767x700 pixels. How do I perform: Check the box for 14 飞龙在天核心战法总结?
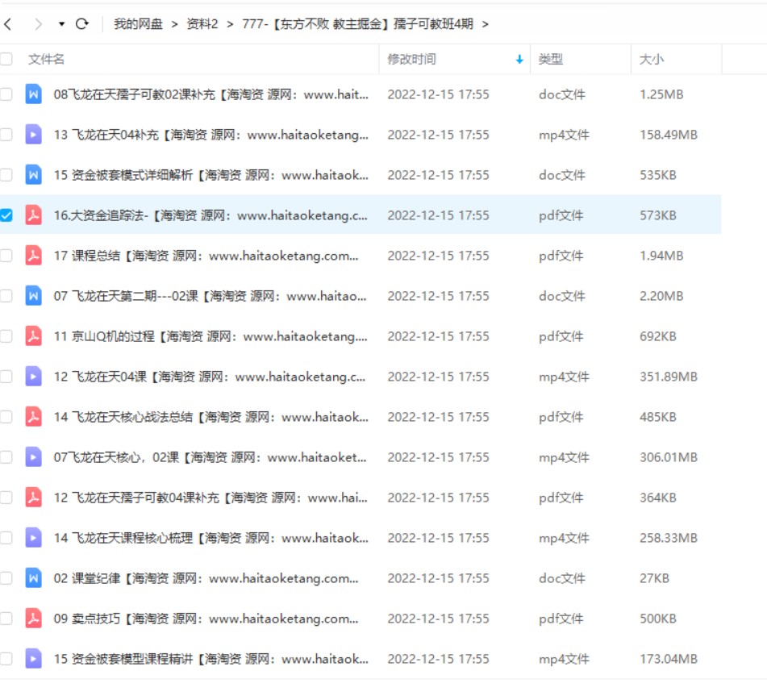(6, 417)
